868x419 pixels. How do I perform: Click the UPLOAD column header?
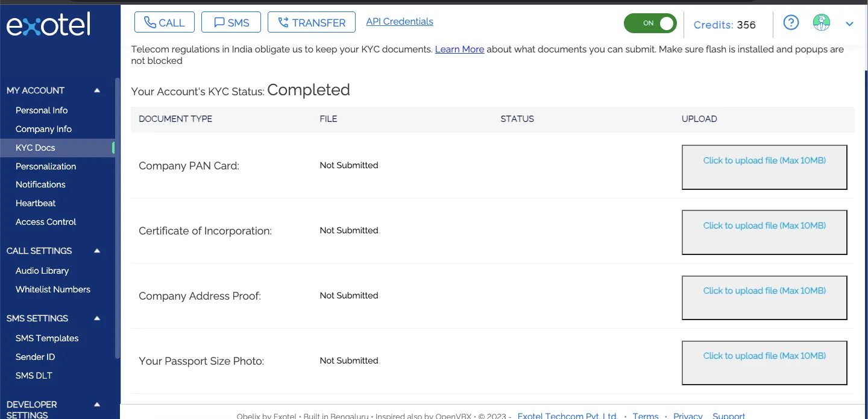point(699,119)
